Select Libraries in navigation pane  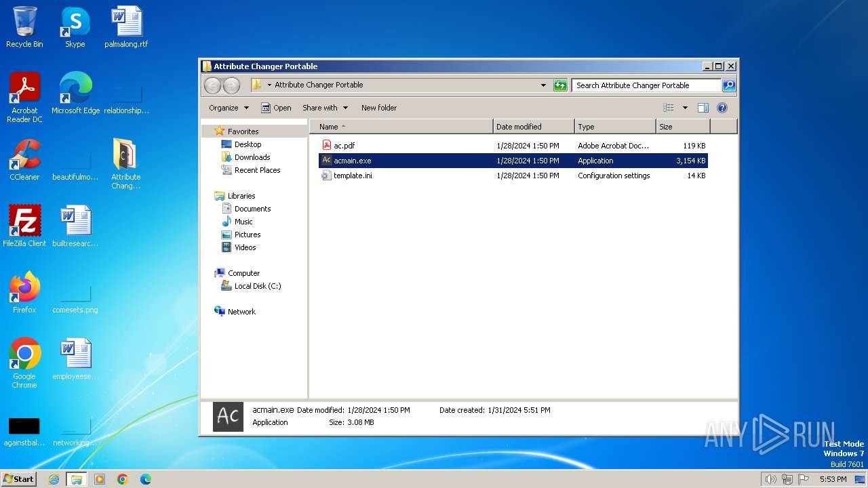(x=241, y=196)
